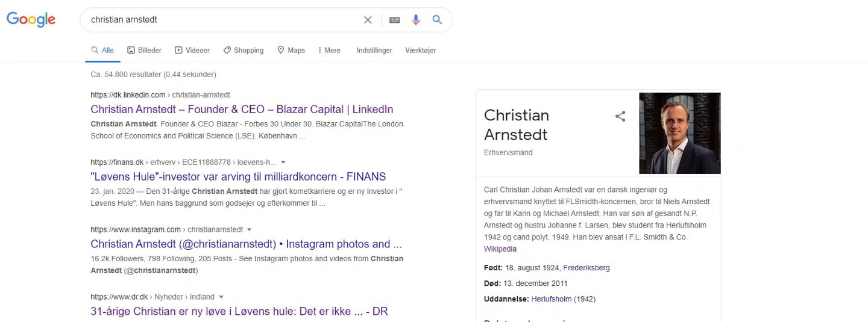Expand dropdown arrow beside dr.dk result URL
Image resolution: width=868 pixels, height=322 pixels.
click(x=221, y=297)
